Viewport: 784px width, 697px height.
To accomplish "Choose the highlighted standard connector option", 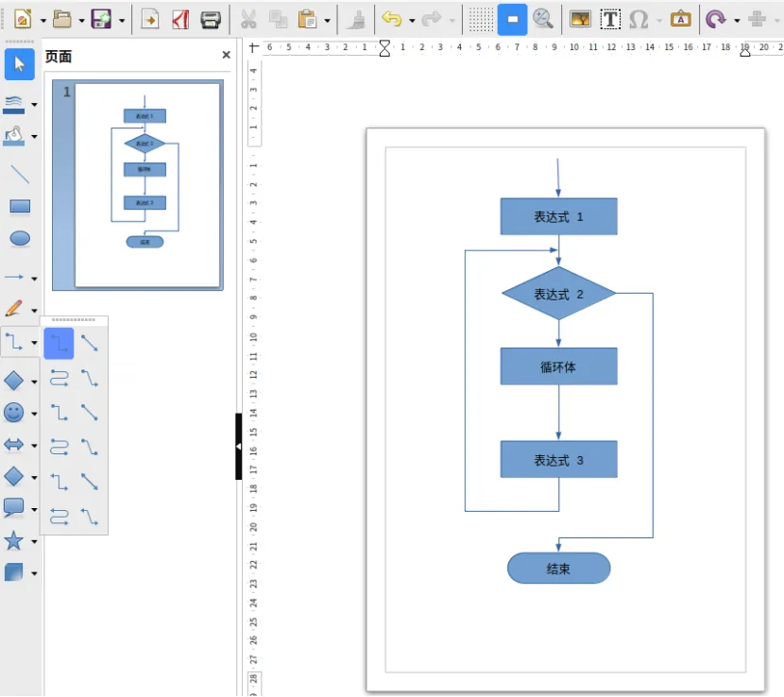I will tap(59, 344).
